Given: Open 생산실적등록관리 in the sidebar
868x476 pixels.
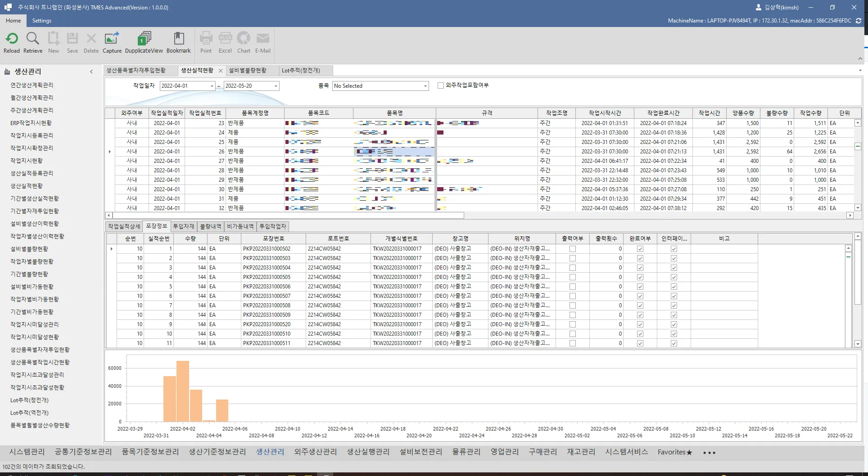Looking at the screenshot, I should point(32,173).
